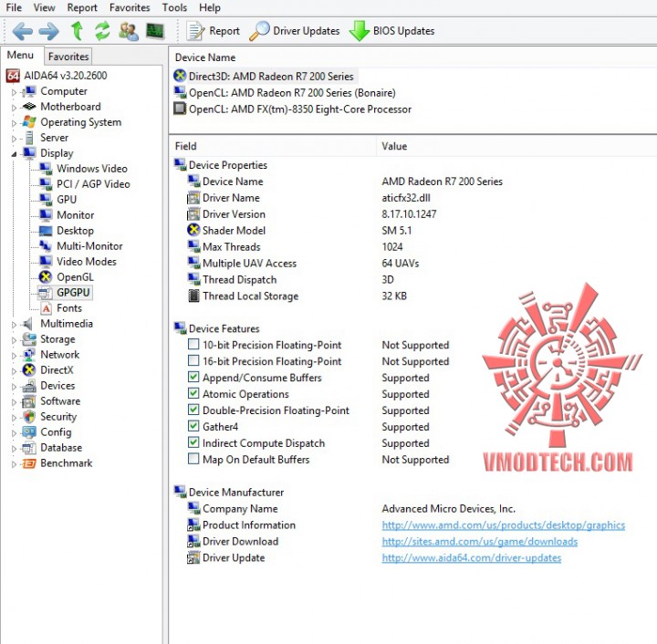The image size is (657, 644).
Task: Open the Favorites menu
Action: pyautogui.click(x=130, y=7)
